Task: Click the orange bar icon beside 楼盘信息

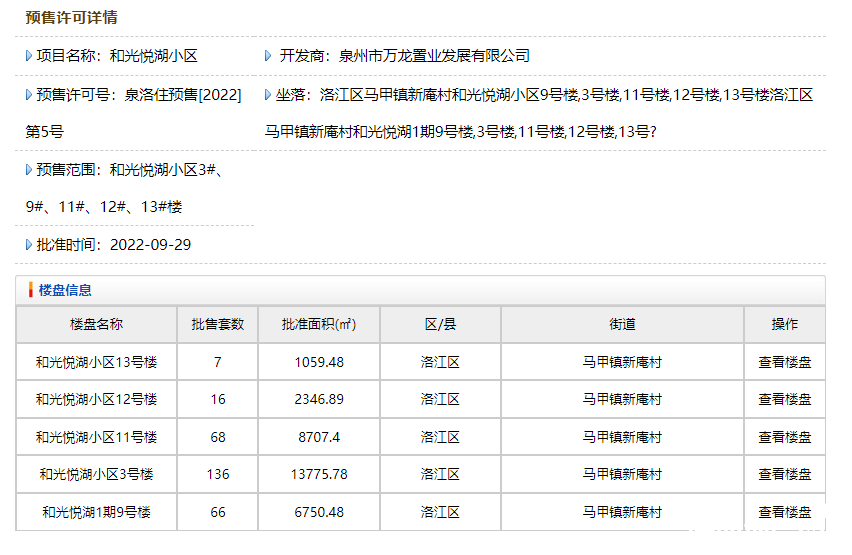Action: coord(30,290)
